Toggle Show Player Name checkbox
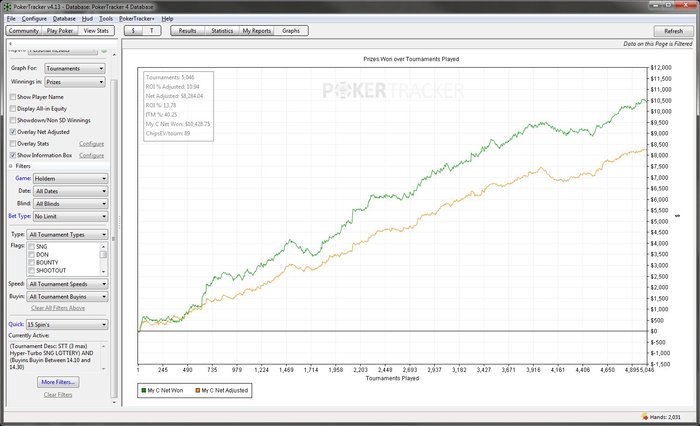 click(x=13, y=97)
